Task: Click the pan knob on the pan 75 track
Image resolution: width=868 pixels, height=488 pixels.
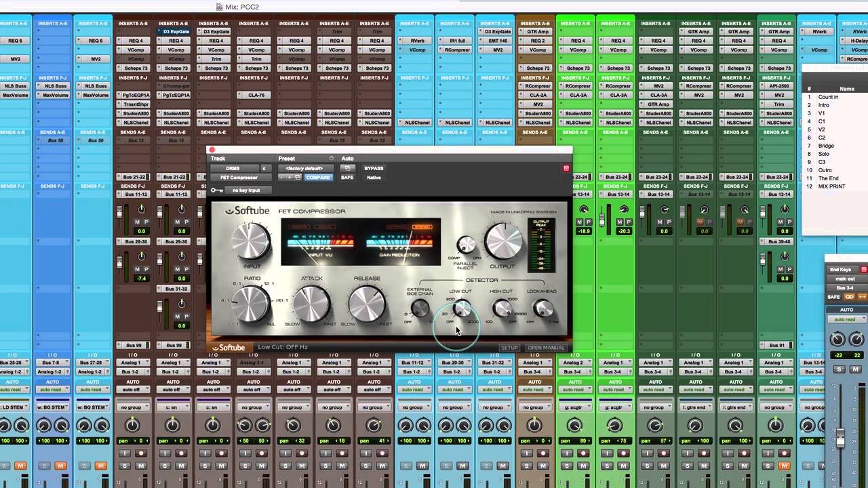Action: pos(615,426)
